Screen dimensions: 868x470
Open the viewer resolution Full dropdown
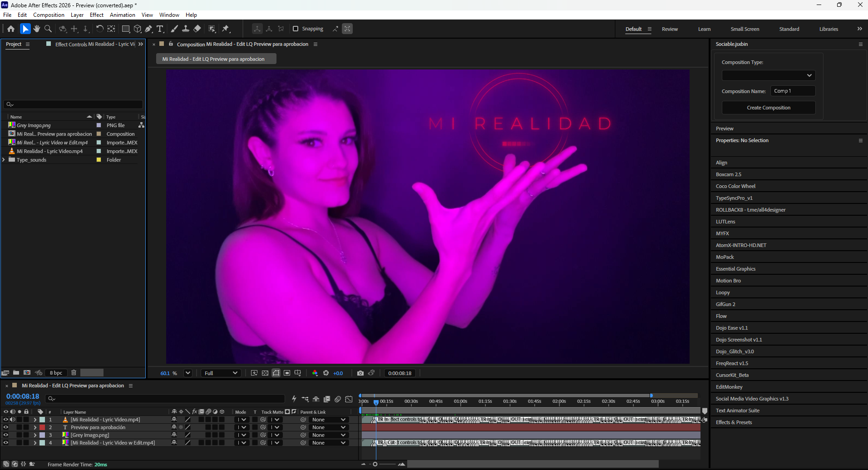click(221, 373)
